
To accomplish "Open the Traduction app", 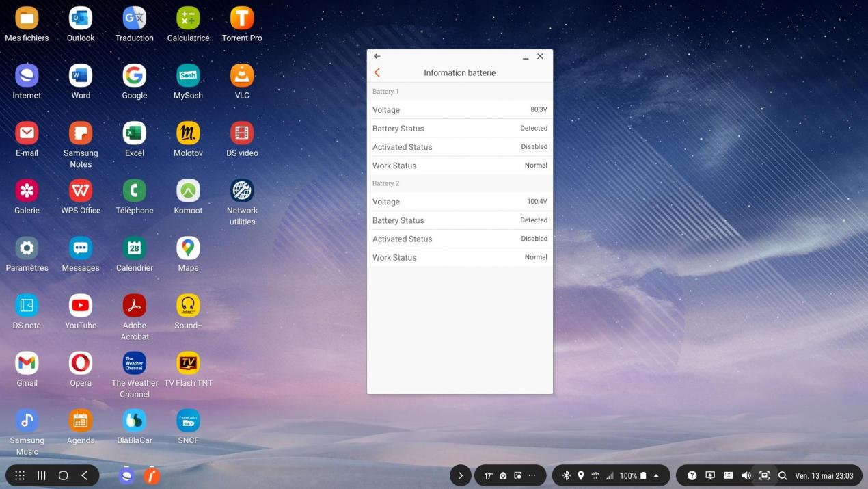I will click(x=134, y=18).
